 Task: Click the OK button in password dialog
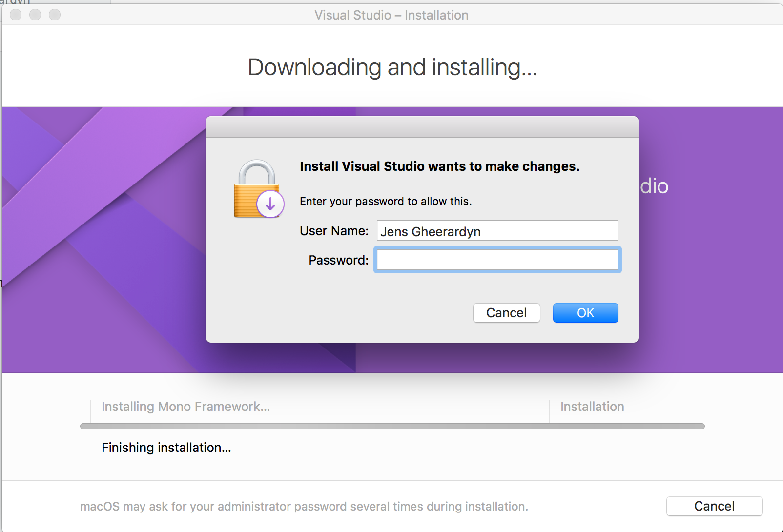coord(585,313)
